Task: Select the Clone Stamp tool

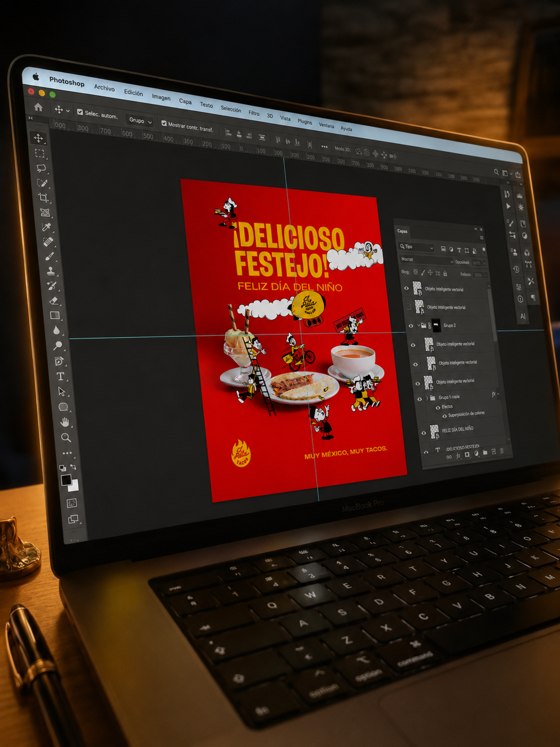Action: [x=51, y=270]
